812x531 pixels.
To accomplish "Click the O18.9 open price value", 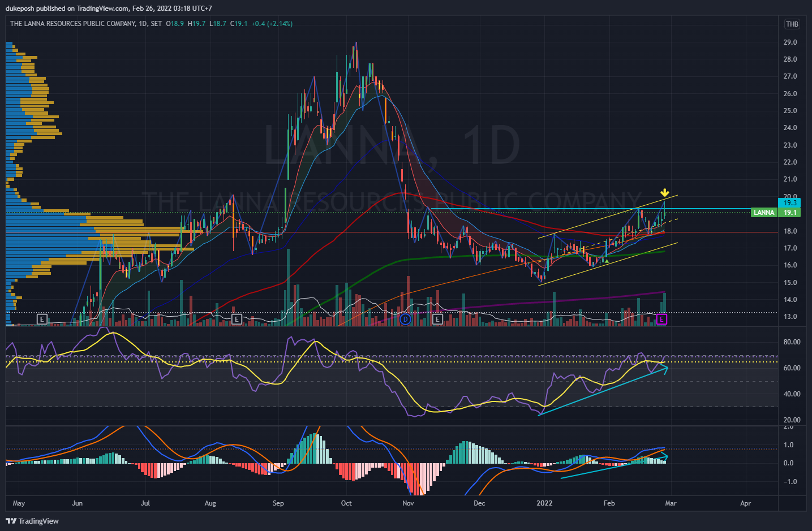I will pyautogui.click(x=175, y=24).
